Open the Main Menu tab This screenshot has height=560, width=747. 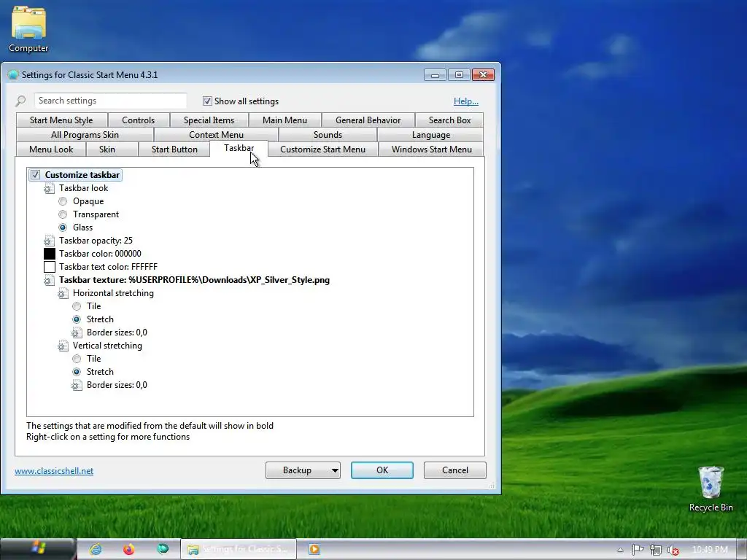coord(285,120)
